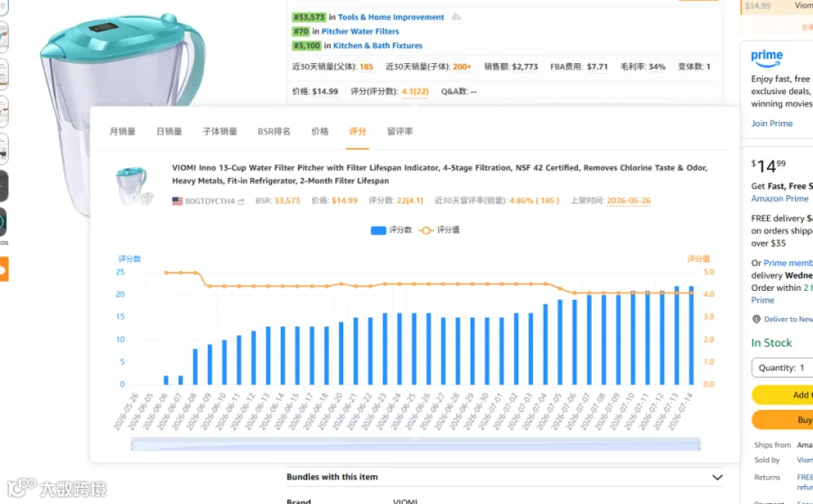
Task: Click the orange Buy Now button
Action: [x=783, y=419]
